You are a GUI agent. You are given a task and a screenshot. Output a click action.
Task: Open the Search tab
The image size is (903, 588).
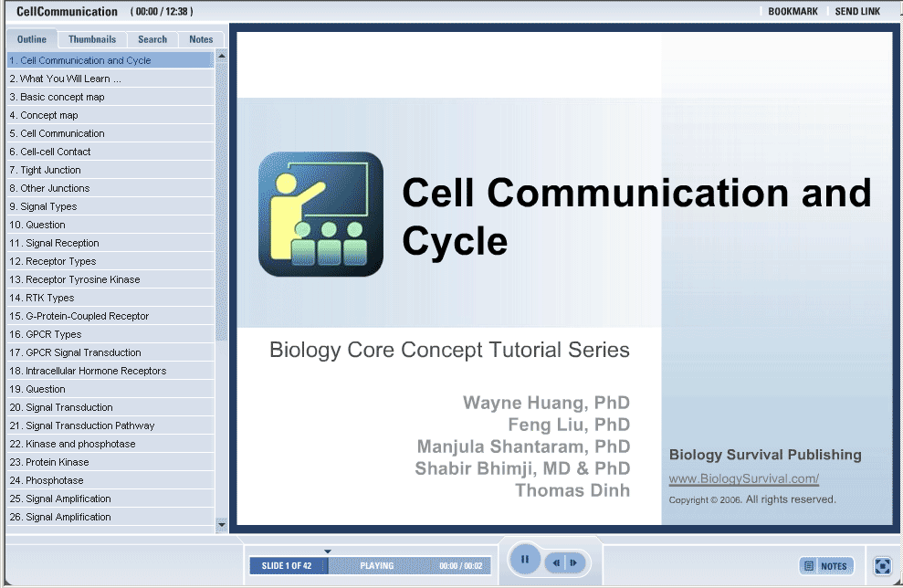coord(152,39)
